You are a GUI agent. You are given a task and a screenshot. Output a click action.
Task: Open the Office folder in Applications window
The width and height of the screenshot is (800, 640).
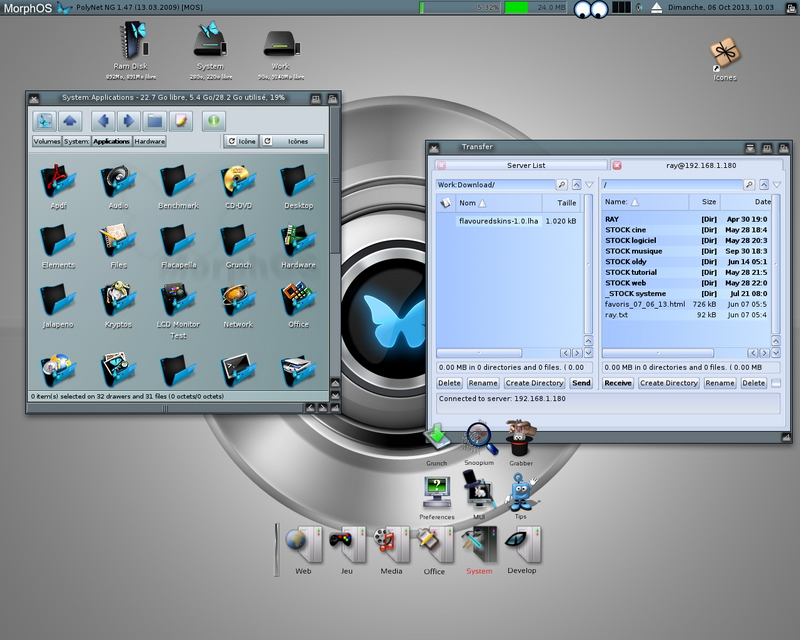pyautogui.click(x=298, y=301)
